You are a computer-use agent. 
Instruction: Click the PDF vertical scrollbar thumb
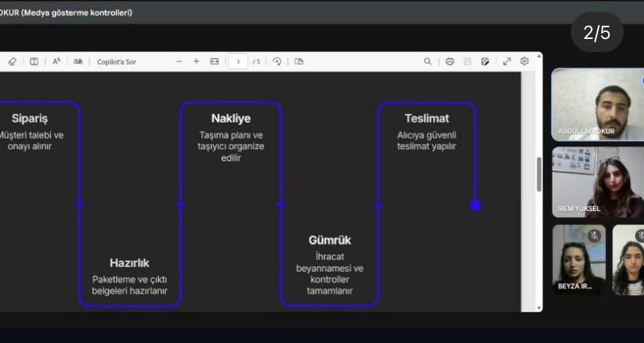538,175
